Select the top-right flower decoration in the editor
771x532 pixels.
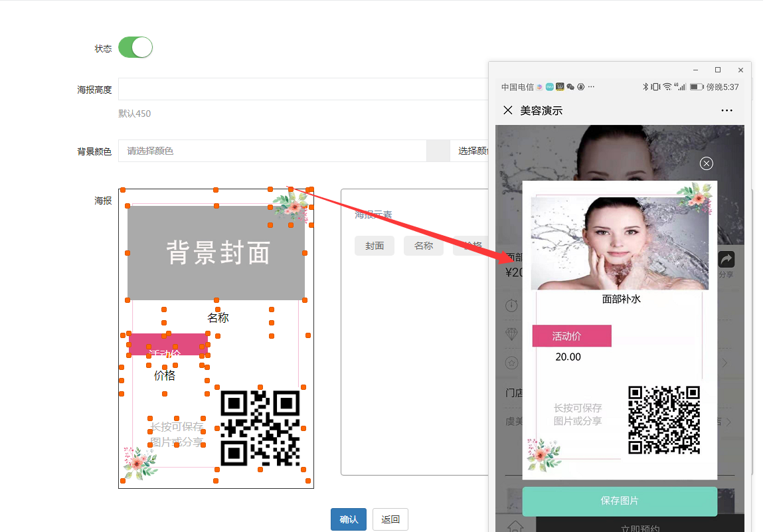pyautogui.click(x=292, y=206)
